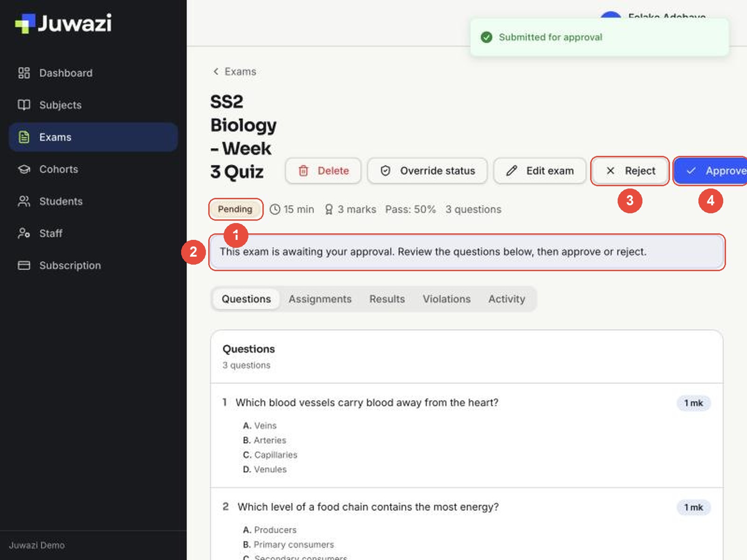Viewport: 747px width, 560px height.
Task: Click the pencil icon on Edit exam
Action: tap(512, 171)
